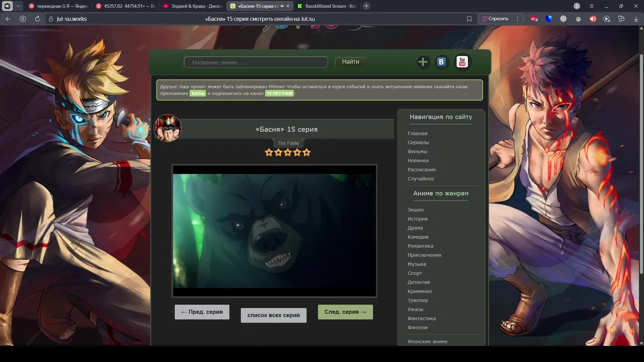
Task: Click the red speaker volume extension
Action: 593,19
